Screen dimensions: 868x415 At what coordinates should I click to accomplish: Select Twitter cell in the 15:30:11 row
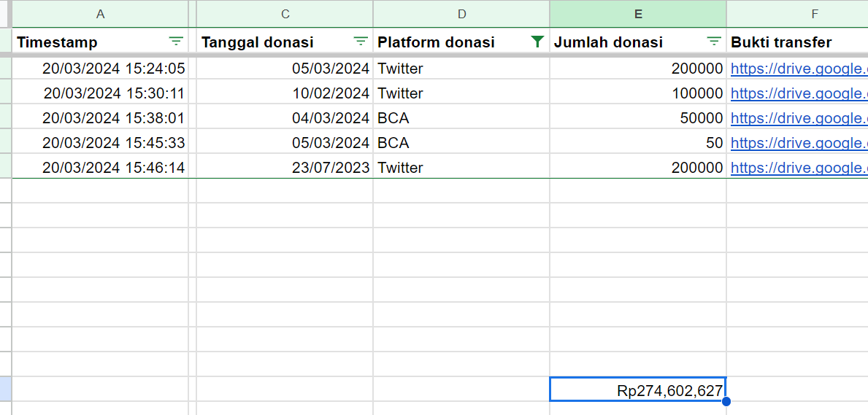tap(461, 93)
